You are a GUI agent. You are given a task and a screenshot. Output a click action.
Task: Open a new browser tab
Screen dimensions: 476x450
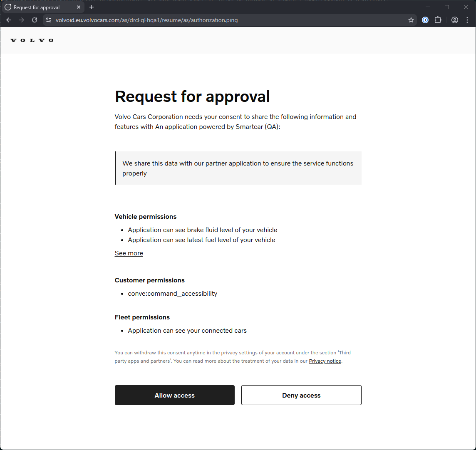click(92, 7)
